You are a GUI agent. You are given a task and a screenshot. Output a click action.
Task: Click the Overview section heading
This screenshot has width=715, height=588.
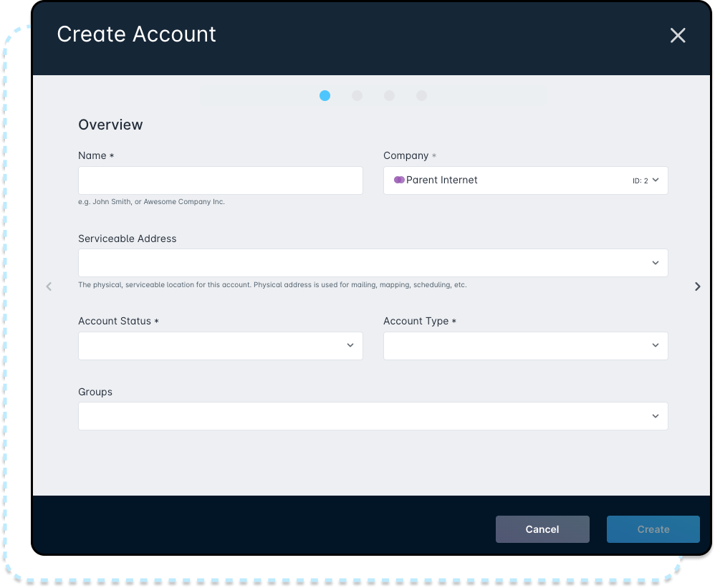click(x=110, y=125)
